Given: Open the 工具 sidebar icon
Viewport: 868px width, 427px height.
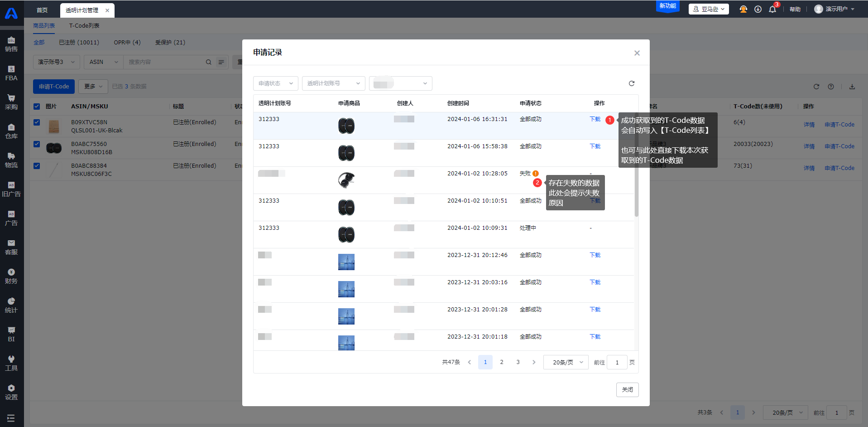Looking at the screenshot, I should tap(11, 364).
